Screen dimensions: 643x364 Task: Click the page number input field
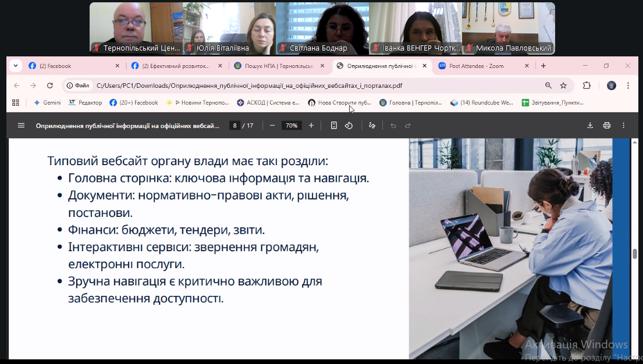tap(235, 125)
